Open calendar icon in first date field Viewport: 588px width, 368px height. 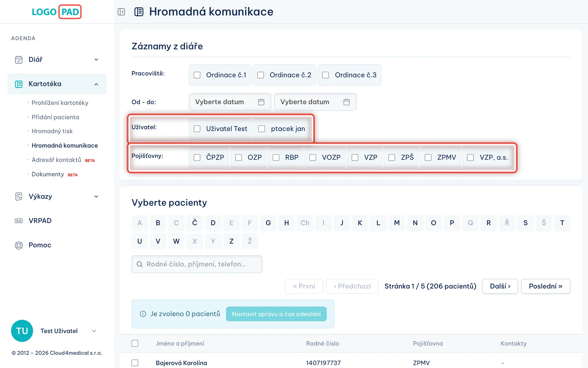click(x=261, y=102)
